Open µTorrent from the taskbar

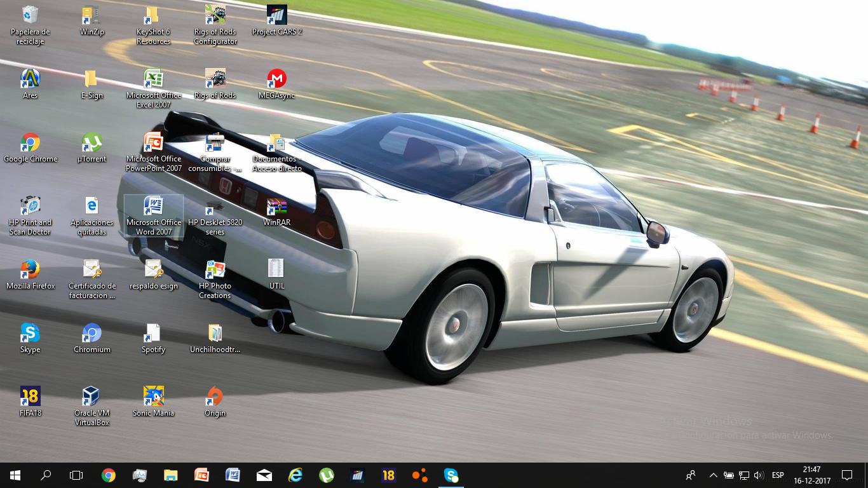327,475
